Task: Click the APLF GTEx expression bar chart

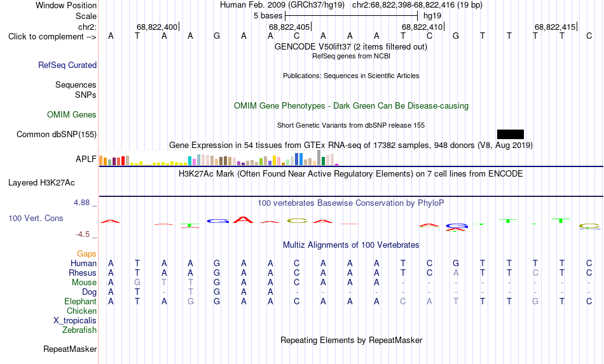Action: click(219, 158)
